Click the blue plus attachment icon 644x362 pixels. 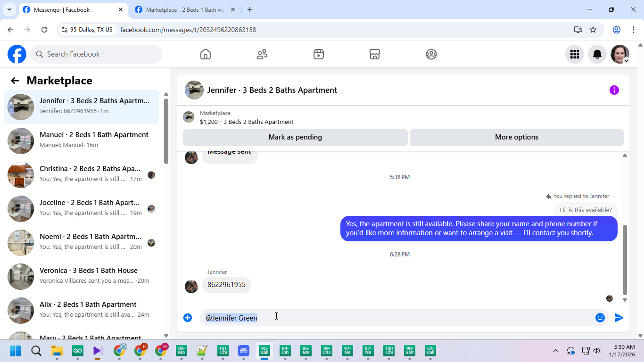coord(188,318)
